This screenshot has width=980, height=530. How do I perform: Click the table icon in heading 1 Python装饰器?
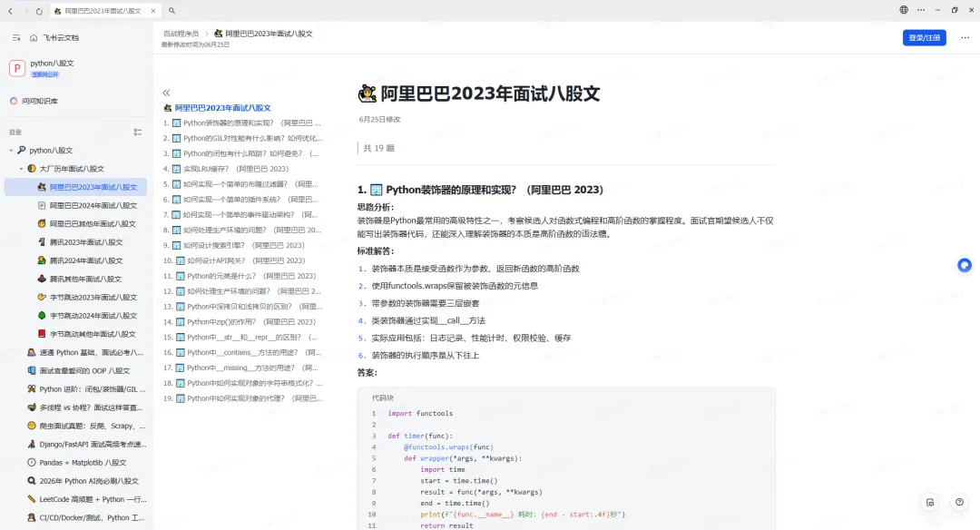coord(377,190)
